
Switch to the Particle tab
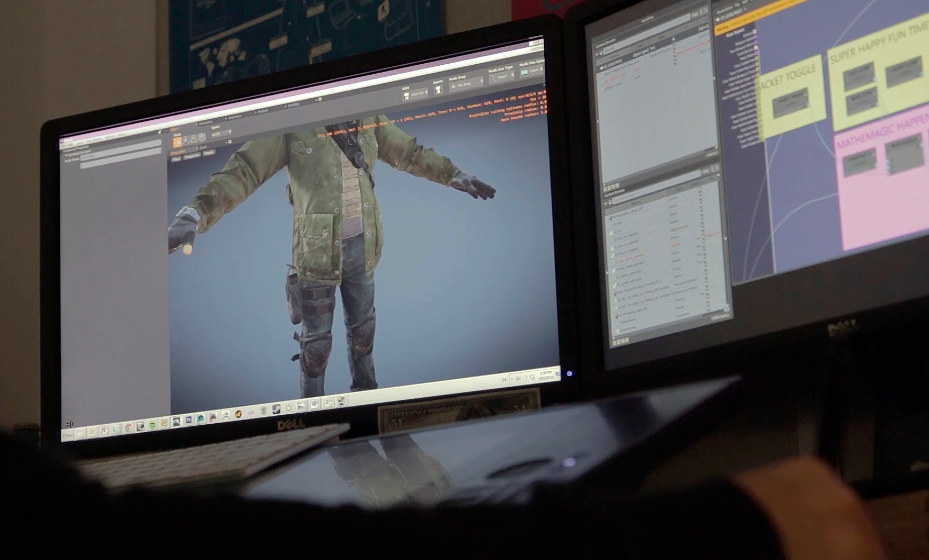point(262,110)
